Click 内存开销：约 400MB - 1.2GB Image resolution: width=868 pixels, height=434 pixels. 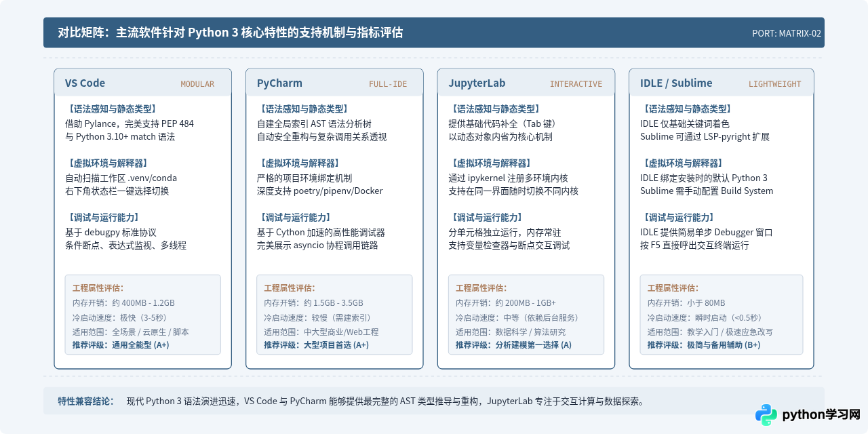pyautogui.click(x=123, y=303)
